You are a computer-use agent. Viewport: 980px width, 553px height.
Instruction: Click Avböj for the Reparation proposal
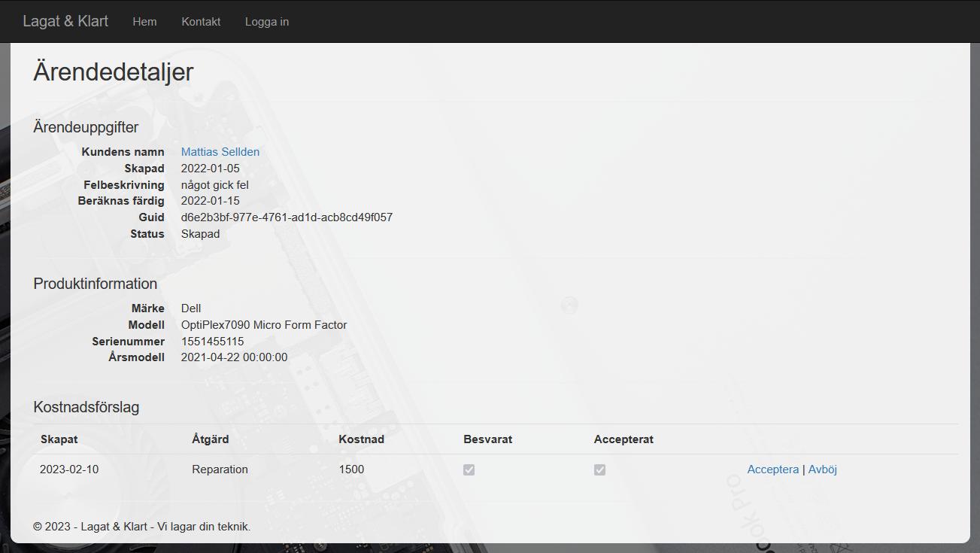tap(823, 469)
